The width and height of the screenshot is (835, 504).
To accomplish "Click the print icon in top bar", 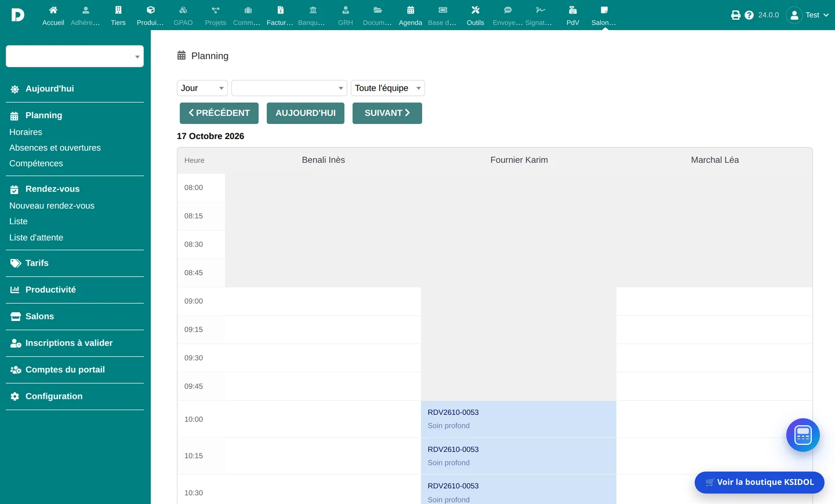I will pos(736,15).
